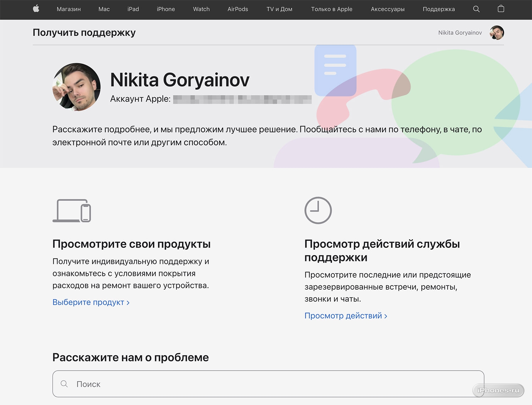Image resolution: width=532 pixels, height=405 pixels.
Task: Click the Nikita Goryainov name in header
Action: (460, 33)
